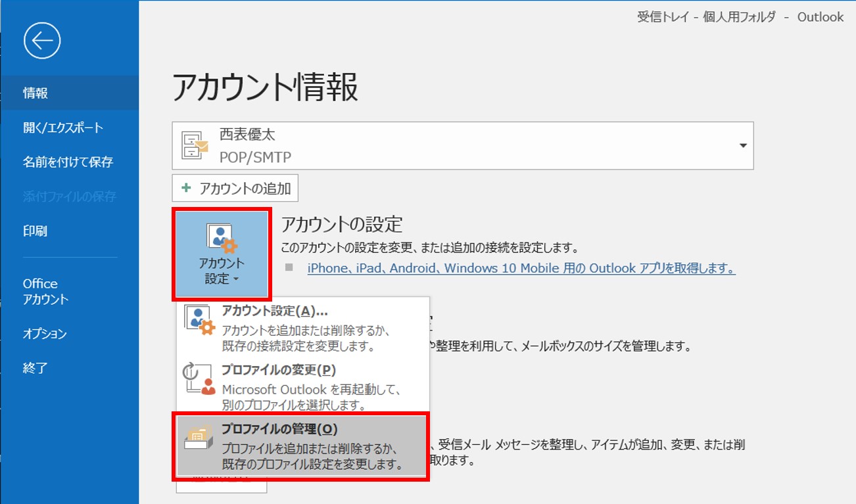Open the 情報 tab in sidebar

tap(69, 93)
